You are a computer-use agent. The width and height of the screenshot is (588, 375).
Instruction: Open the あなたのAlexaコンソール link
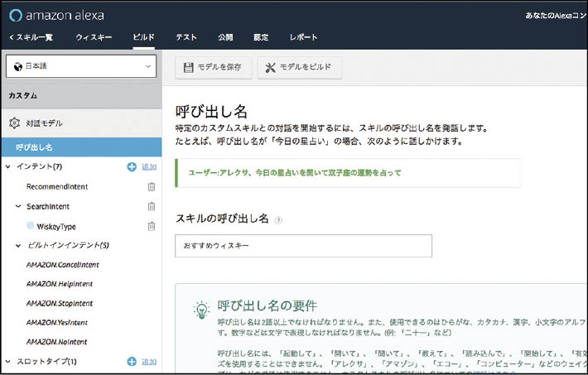click(x=557, y=16)
